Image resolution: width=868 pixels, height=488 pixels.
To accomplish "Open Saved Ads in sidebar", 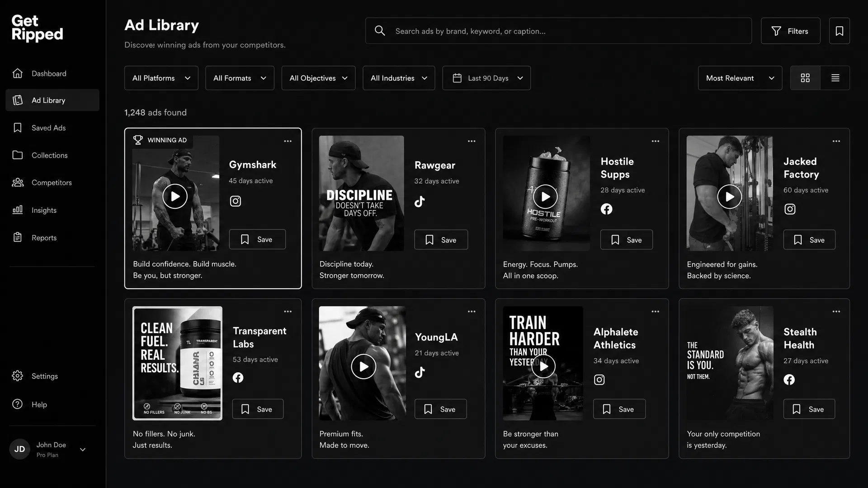I will pyautogui.click(x=52, y=128).
